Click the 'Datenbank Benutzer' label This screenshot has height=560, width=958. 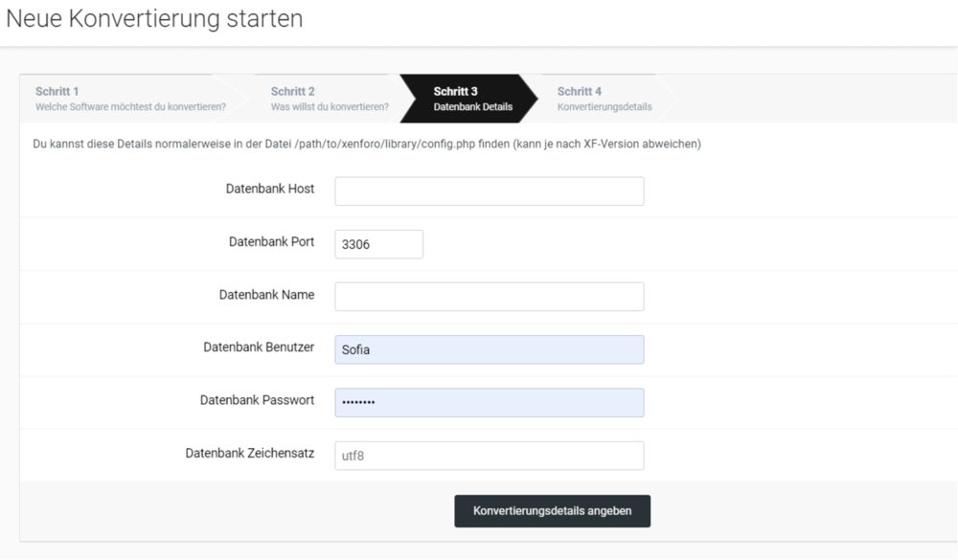pos(258,347)
